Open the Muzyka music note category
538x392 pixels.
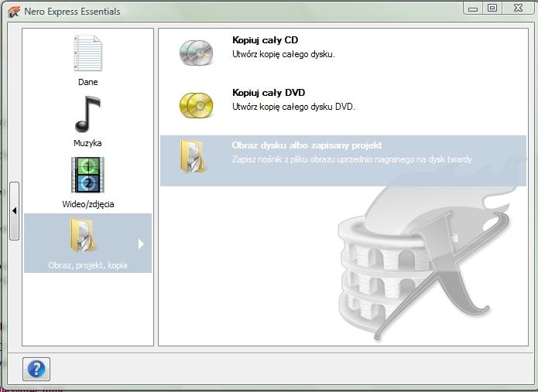(87, 114)
